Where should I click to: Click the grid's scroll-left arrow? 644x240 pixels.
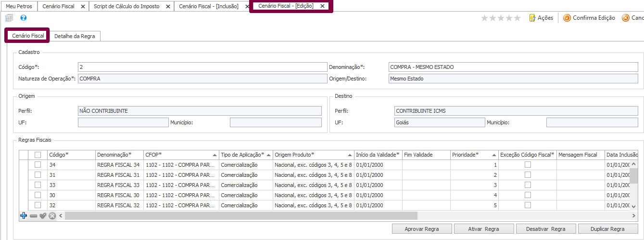[60, 215]
